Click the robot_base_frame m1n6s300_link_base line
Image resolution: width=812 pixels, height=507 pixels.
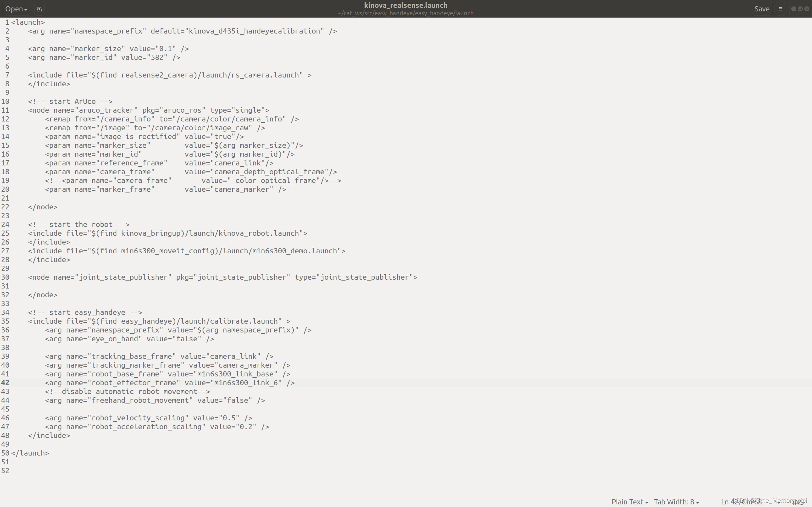click(x=168, y=373)
